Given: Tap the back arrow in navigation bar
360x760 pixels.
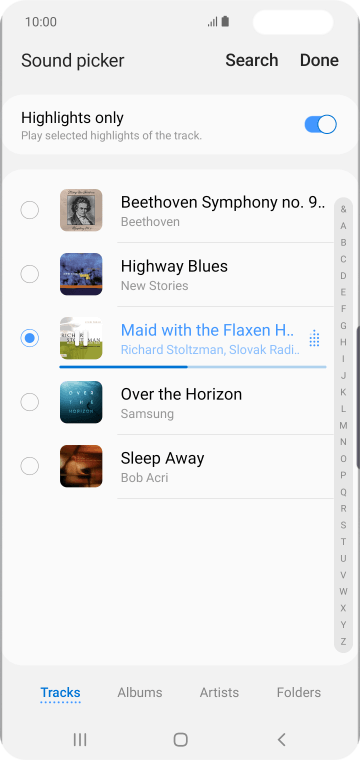Looking at the screenshot, I should tap(281, 739).
